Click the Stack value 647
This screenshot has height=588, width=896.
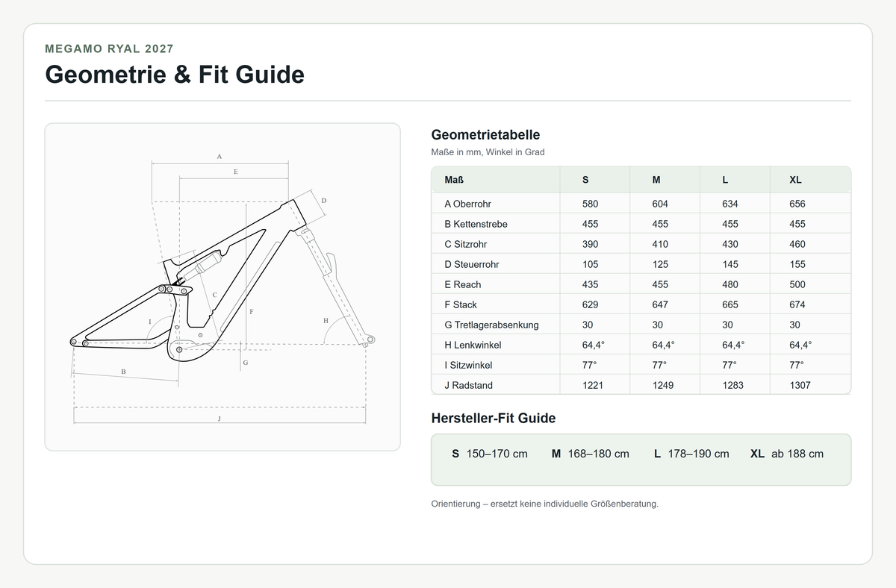click(x=660, y=304)
